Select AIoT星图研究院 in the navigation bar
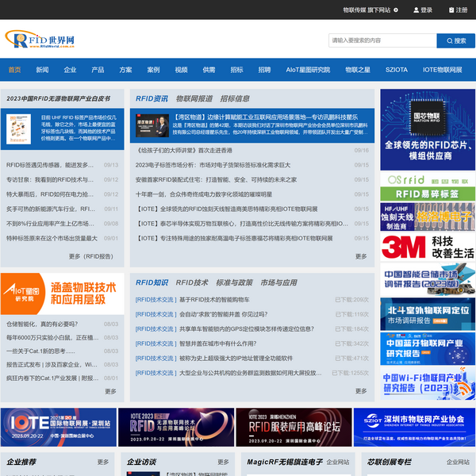 point(308,70)
